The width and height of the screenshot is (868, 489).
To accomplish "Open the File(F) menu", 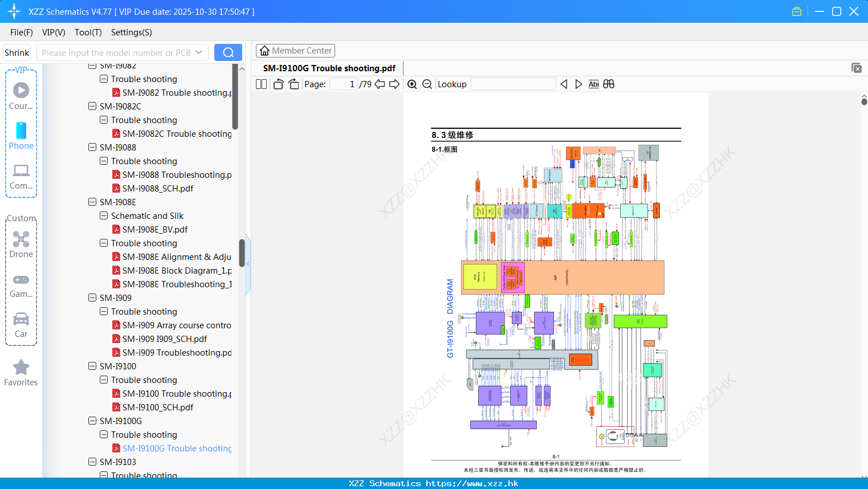I will (22, 32).
